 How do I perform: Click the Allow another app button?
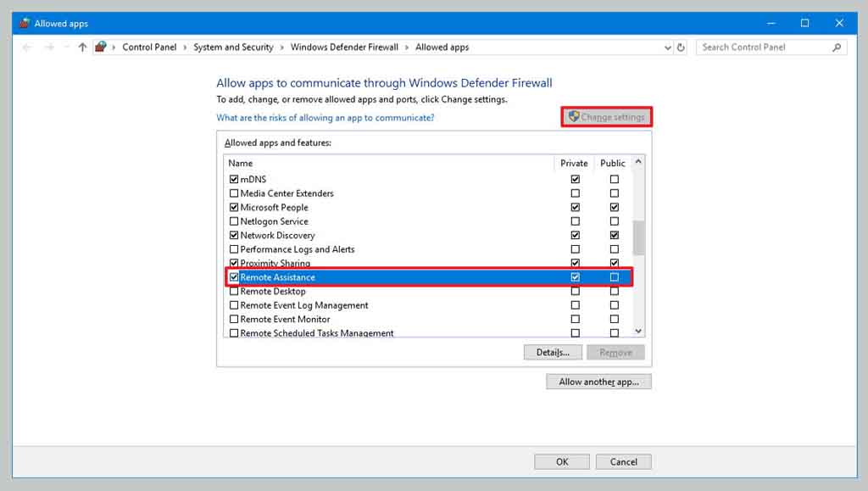coord(598,381)
